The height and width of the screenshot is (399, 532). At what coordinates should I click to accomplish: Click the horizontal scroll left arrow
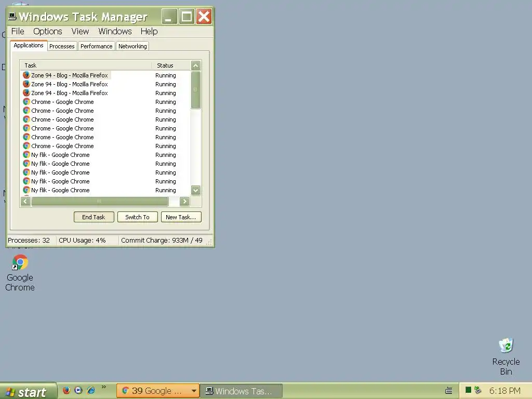pos(25,201)
